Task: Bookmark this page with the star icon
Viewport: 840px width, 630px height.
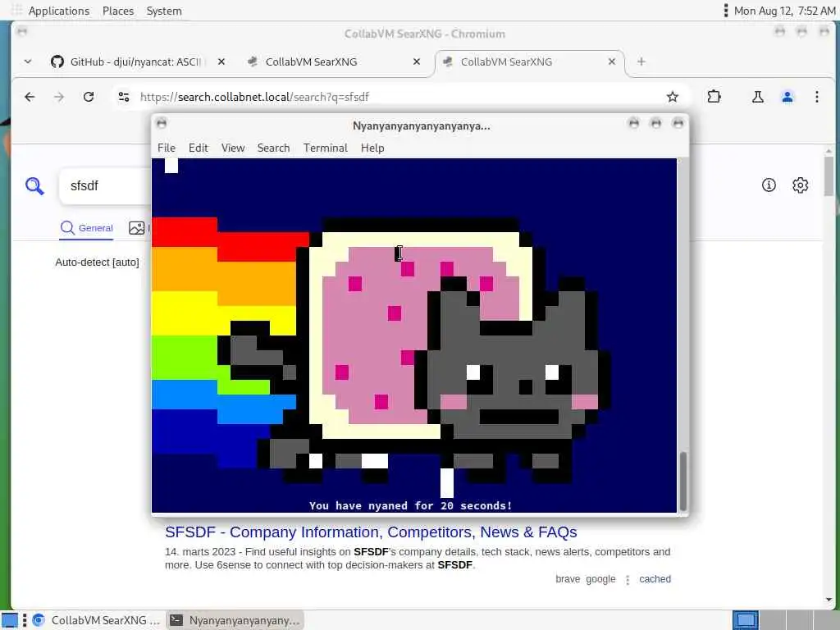Action: [x=673, y=97]
